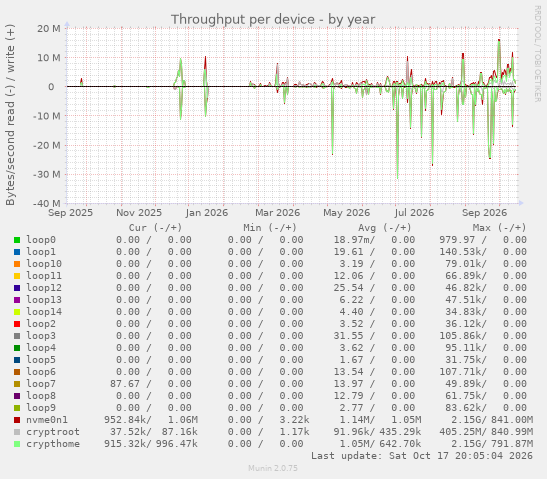
Task: Select the loop8 legend label
Action: (41, 396)
